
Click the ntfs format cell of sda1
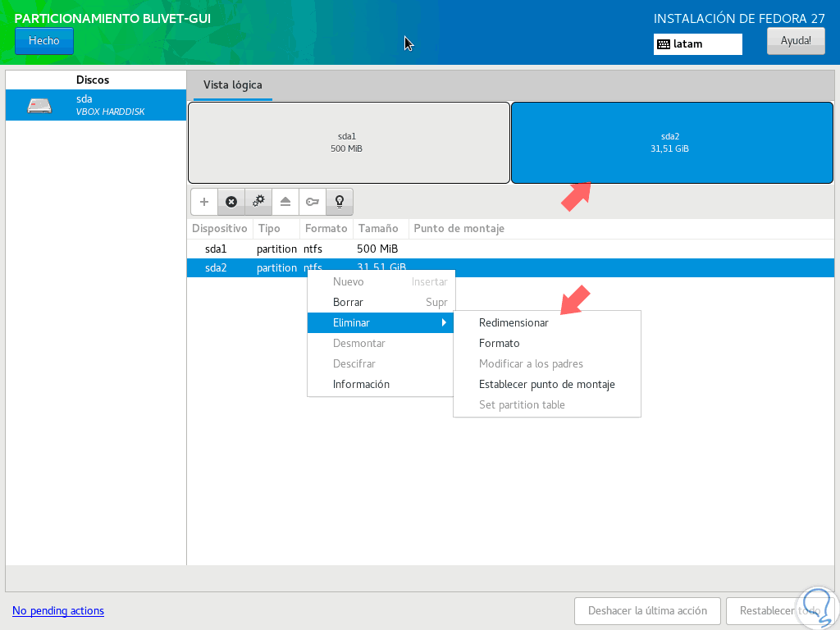tap(313, 249)
